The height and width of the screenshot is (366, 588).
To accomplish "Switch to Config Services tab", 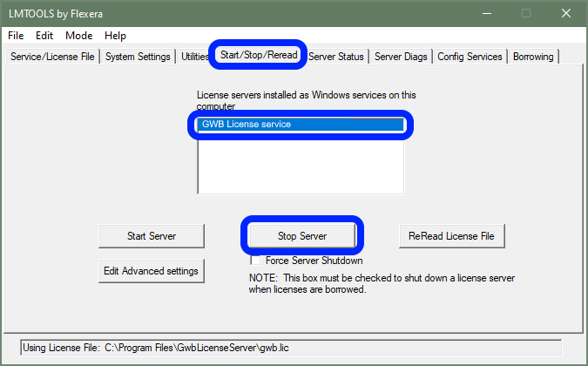I will pyautogui.click(x=470, y=57).
